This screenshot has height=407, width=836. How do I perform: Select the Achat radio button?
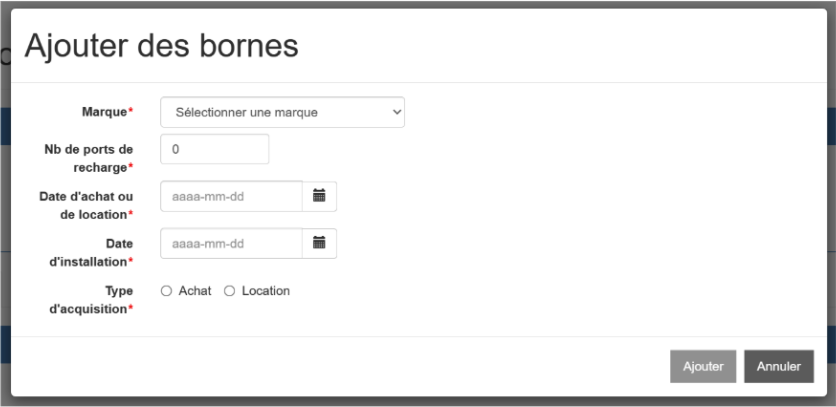pyautogui.click(x=166, y=291)
